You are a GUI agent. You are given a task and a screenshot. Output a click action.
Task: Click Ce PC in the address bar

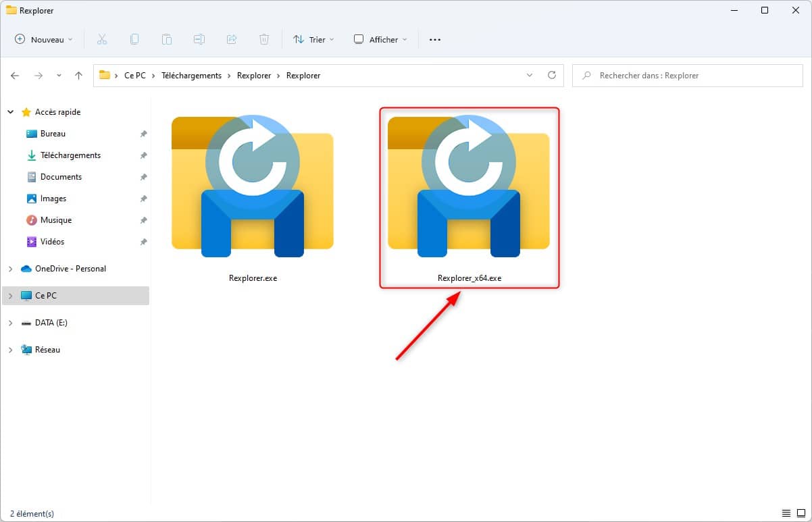[x=135, y=76]
